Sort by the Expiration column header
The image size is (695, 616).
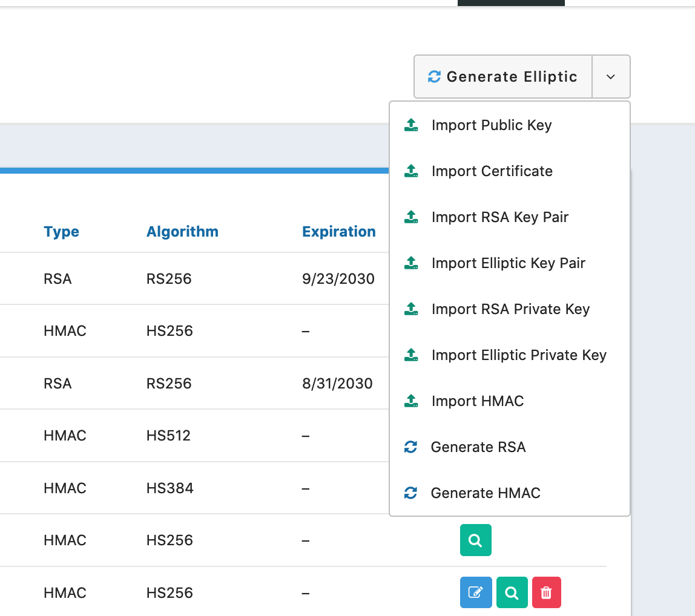click(338, 231)
